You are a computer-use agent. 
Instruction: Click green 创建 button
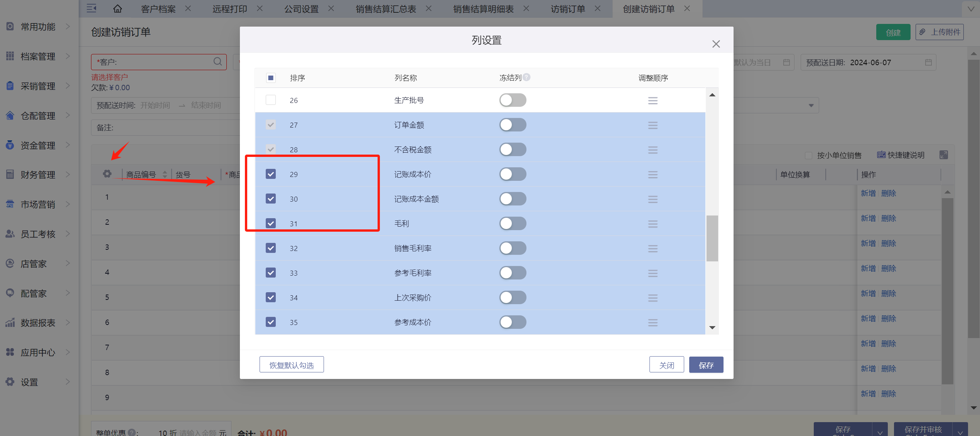[893, 32]
